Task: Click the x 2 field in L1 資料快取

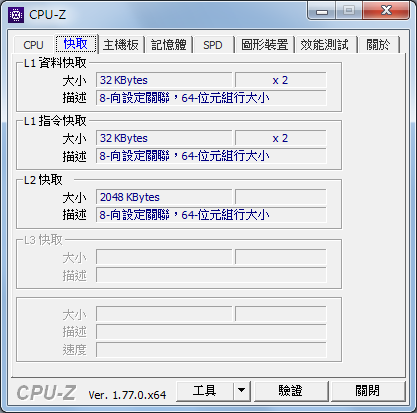Action: (x=280, y=80)
